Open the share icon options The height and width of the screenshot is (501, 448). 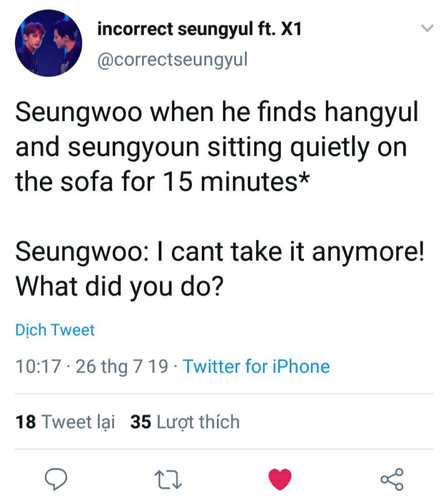[392, 479]
